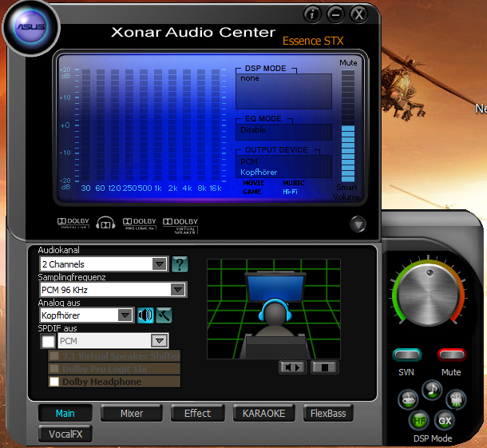Click Kopfhörer in OUTPUT DEVICE box
The image size is (487, 448).
click(259, 172)
